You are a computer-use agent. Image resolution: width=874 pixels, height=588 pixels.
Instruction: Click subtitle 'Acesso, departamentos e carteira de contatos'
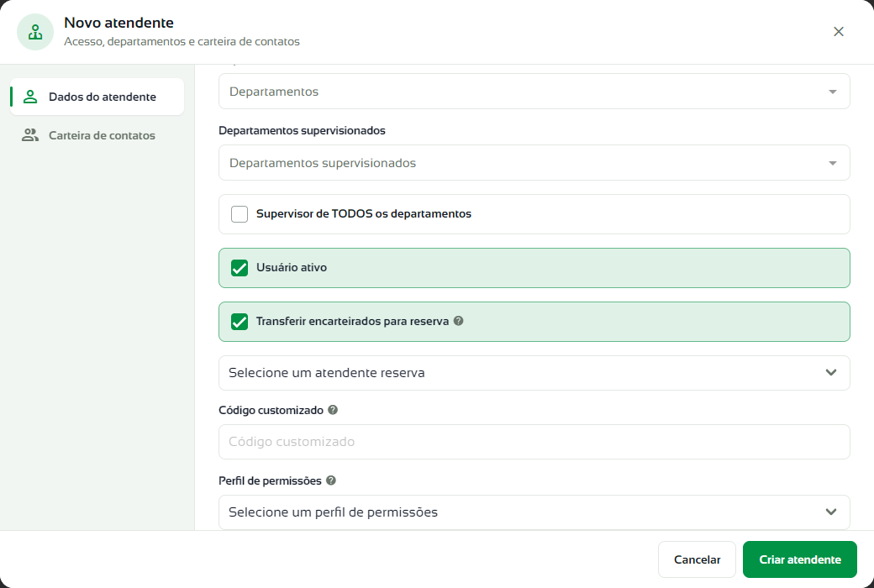click(x=182, y=42)
